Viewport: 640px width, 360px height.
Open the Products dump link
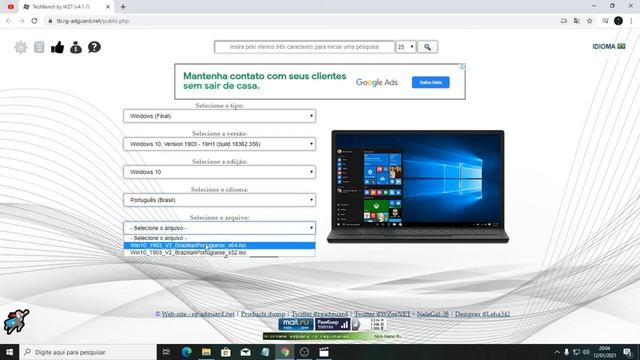tap(263, 314)
